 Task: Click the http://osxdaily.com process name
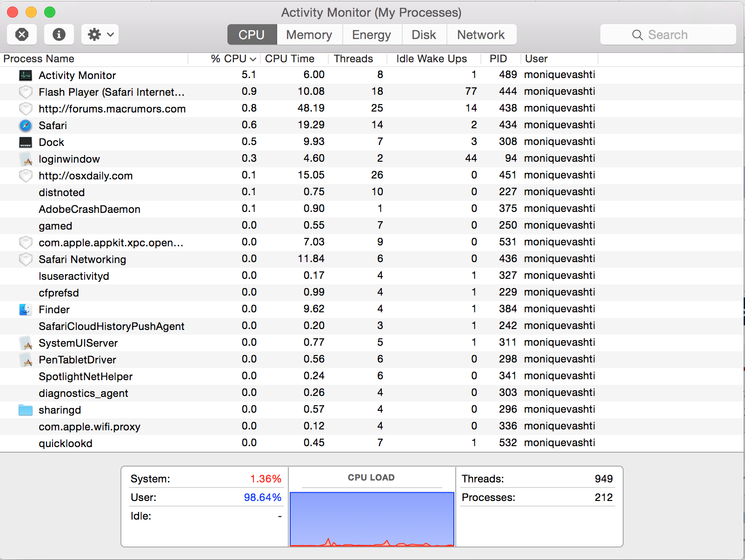(86, 176)
